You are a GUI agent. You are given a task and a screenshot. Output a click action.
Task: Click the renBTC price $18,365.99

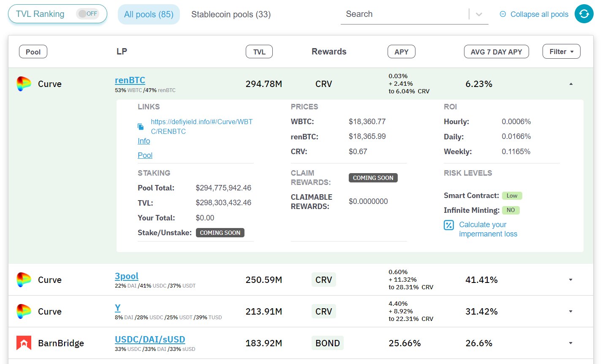pos(367,136)
